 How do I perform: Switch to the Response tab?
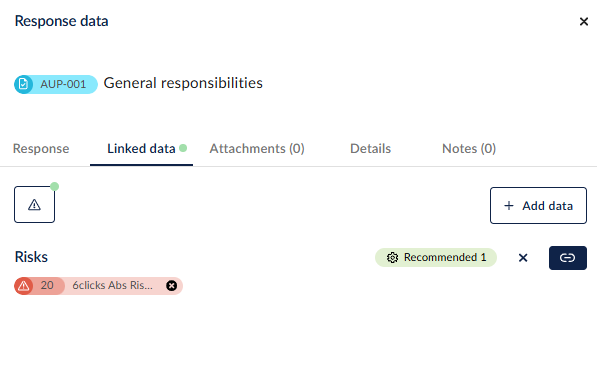click(41, 149)
